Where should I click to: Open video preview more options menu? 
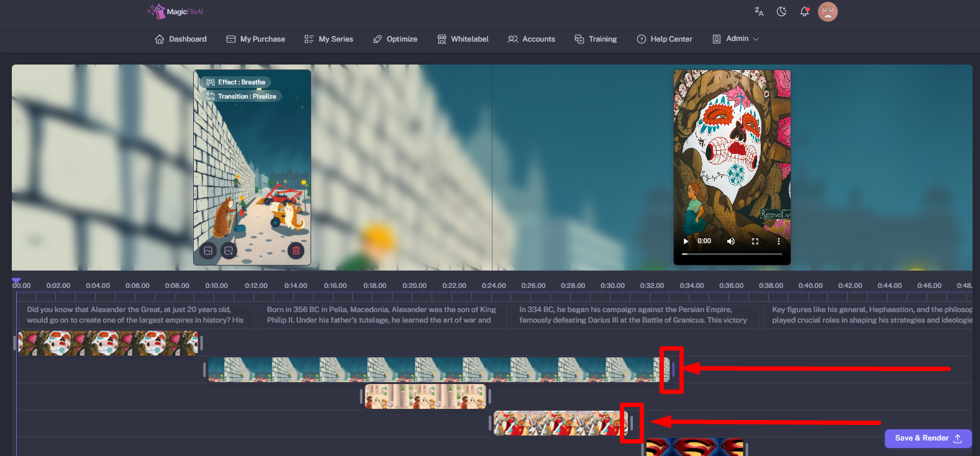778,241
